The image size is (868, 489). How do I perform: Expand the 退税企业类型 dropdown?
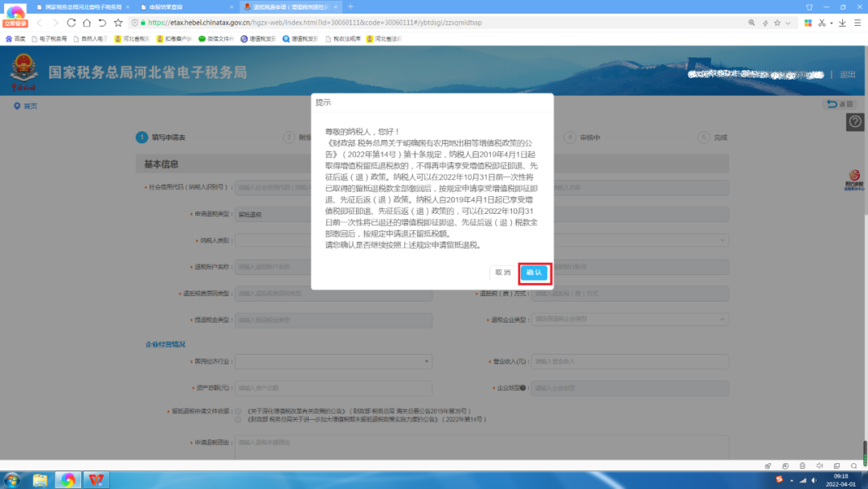pyautogui.click(x=629, y=319)
